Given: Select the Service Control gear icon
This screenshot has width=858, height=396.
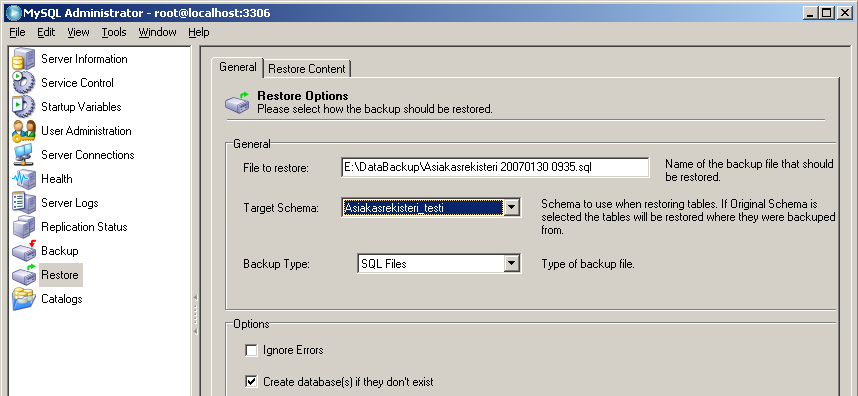Looking at the screenshot, I should click(24, 83).
